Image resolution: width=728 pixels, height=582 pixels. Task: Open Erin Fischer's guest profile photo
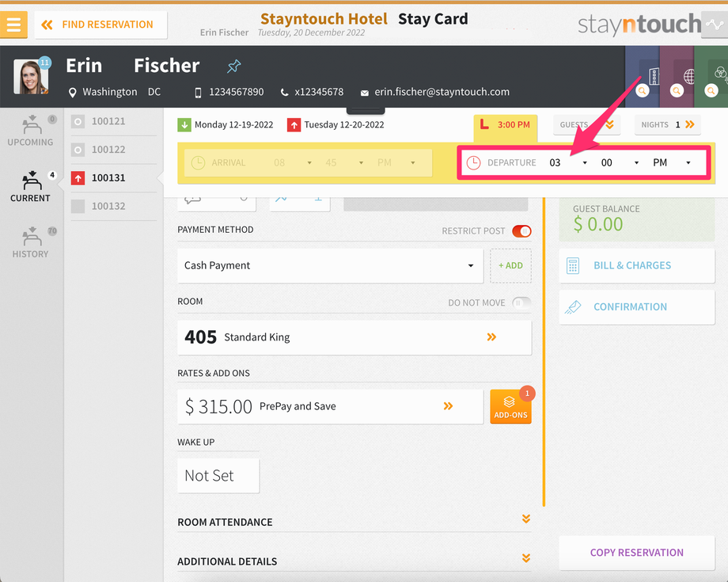click(x=31, y=77)
